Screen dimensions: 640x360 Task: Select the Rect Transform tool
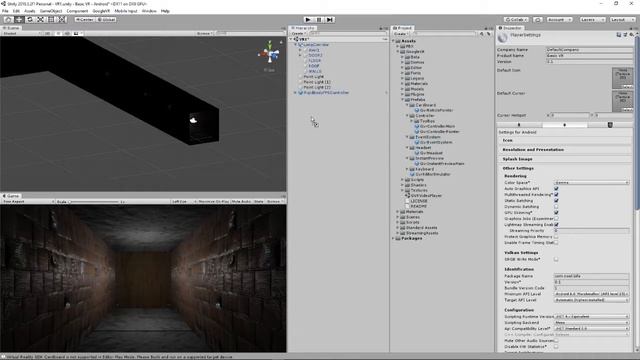pos(51,20)
